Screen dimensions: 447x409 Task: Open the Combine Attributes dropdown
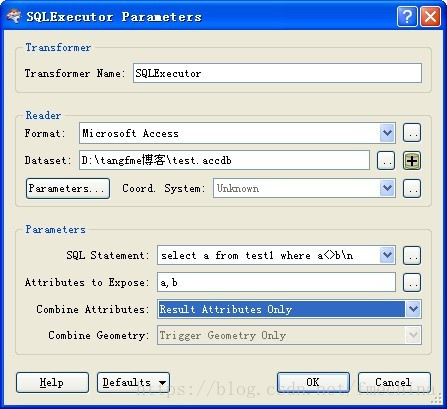click(289, 309)
